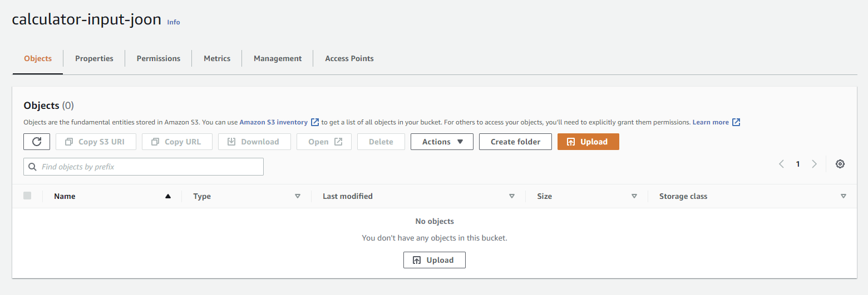This screenshot has width=868, height=295.
Task: Open the Learn more link
Action: [716, 122]
